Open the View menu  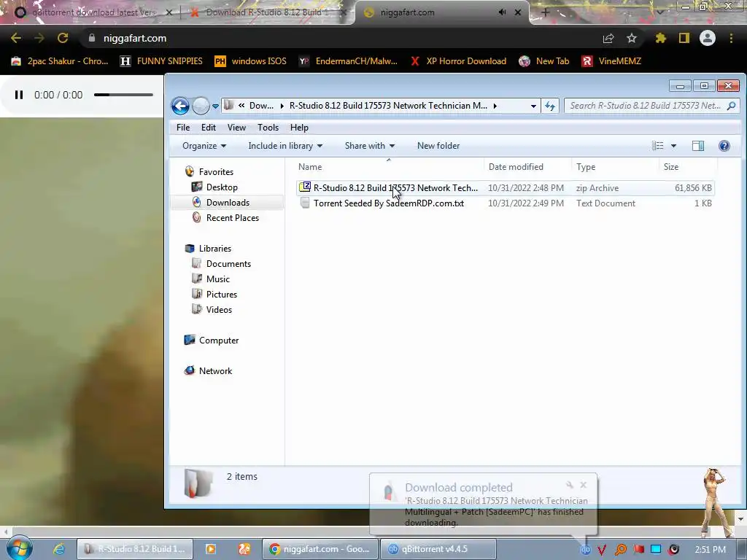(x=236, y=128)
